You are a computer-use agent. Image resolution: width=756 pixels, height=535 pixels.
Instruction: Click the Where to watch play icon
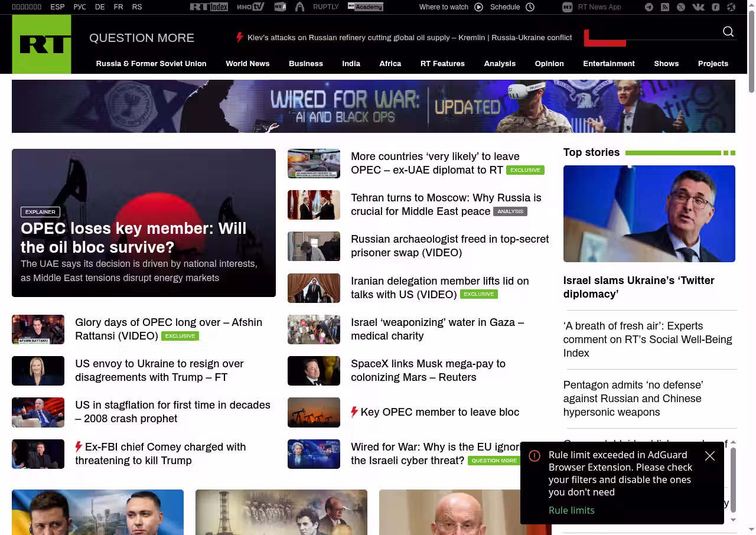[478, 7]
